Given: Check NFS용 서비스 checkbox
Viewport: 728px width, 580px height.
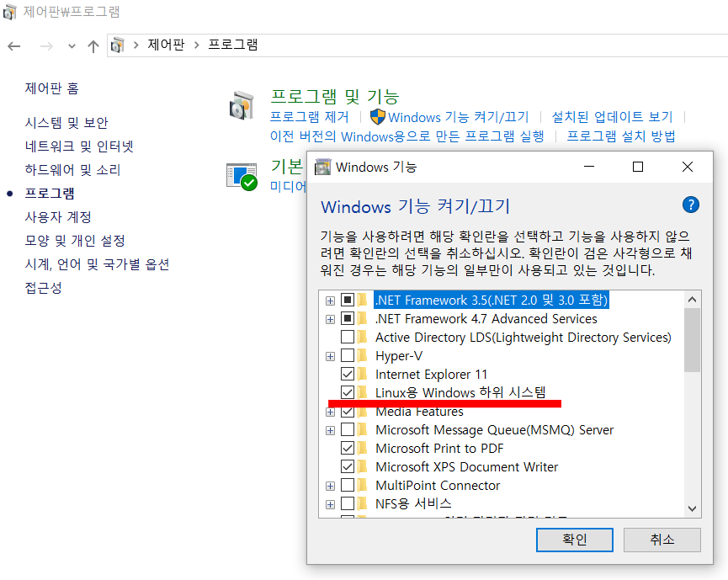Looking at the screenshot, I should tap(348, 503).
